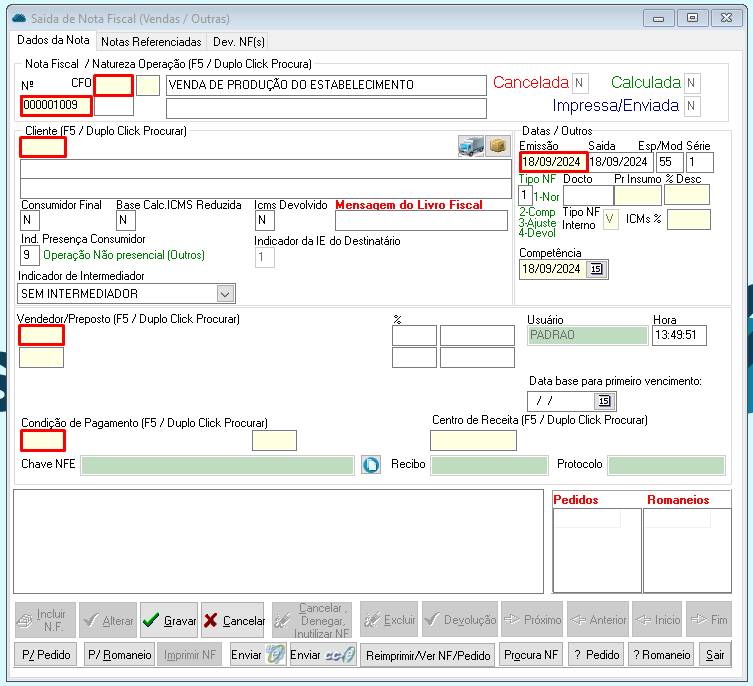Expand the Indicador de Intermediador dropdown
Screen dimensions: 753x686
(225, 294)
